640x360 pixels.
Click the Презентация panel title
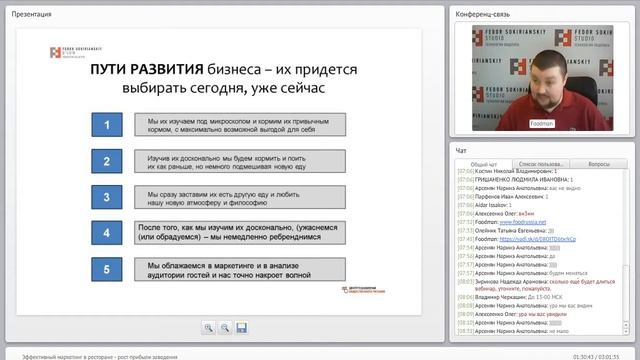[31, 14]
